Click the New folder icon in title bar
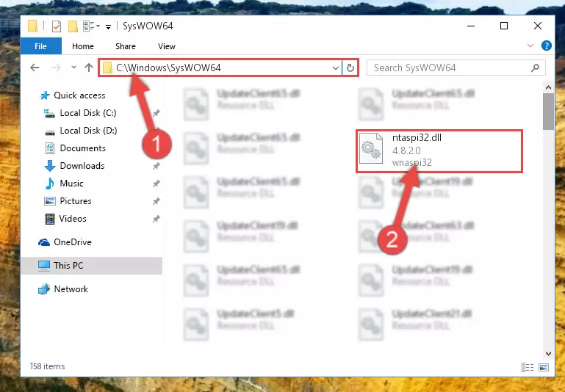The width and height of the screenshot is (565, 392). pos(73,26)
